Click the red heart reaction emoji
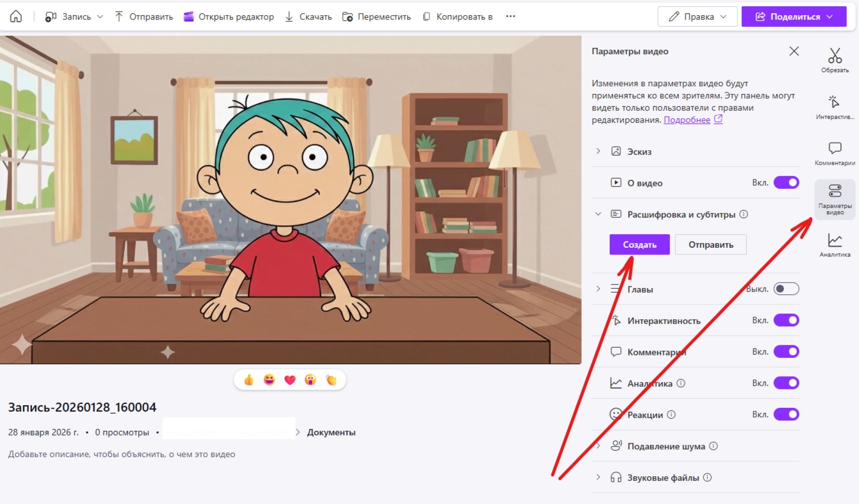This screenshot has height=504, width=859. (x=290, y=380)
